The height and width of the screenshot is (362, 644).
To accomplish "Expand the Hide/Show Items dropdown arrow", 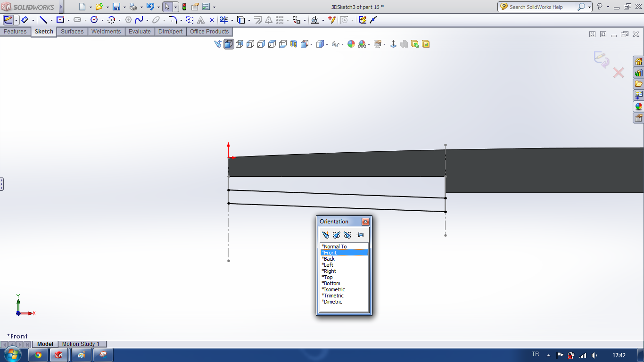I will coord(342,45).
